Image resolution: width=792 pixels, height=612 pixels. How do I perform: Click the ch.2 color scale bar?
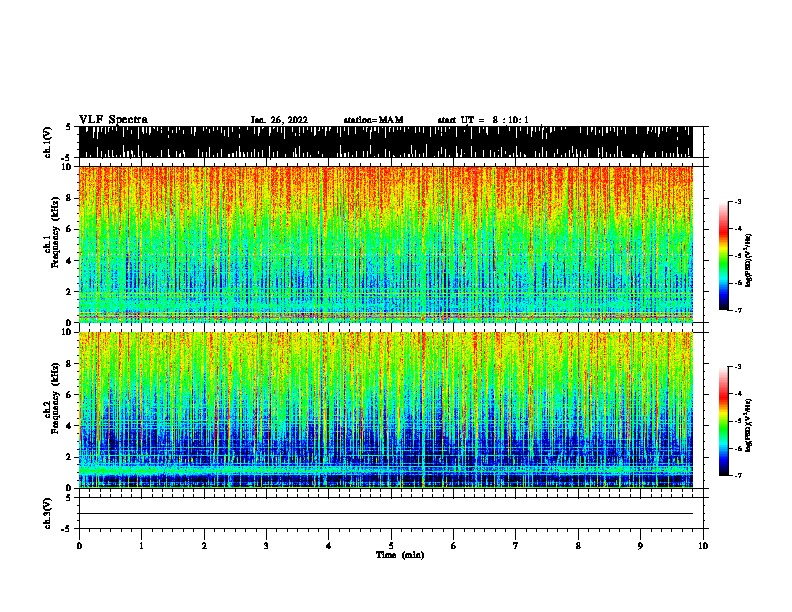[x=724, y=421]
